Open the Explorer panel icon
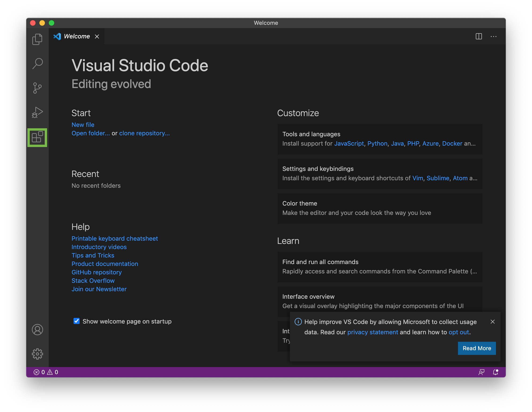This screenshot has height=412, width=532. [x=37, y=39]
